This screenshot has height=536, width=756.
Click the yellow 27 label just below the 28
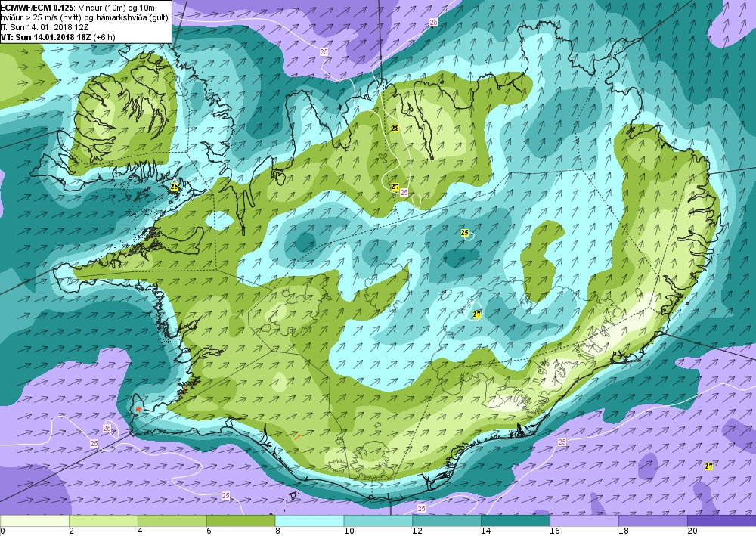(395, 187)
